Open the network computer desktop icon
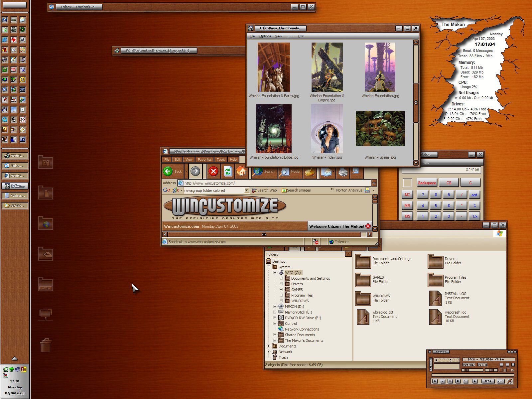532x399 pixels. point(46,314)
